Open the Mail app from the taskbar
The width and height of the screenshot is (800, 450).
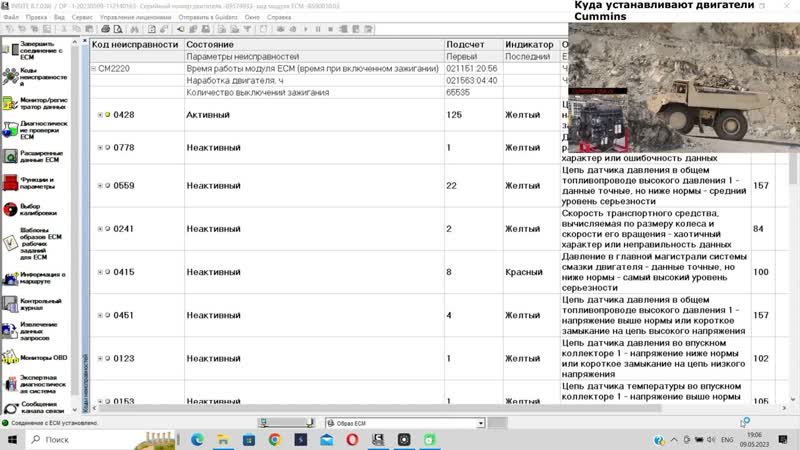point(327,439)
